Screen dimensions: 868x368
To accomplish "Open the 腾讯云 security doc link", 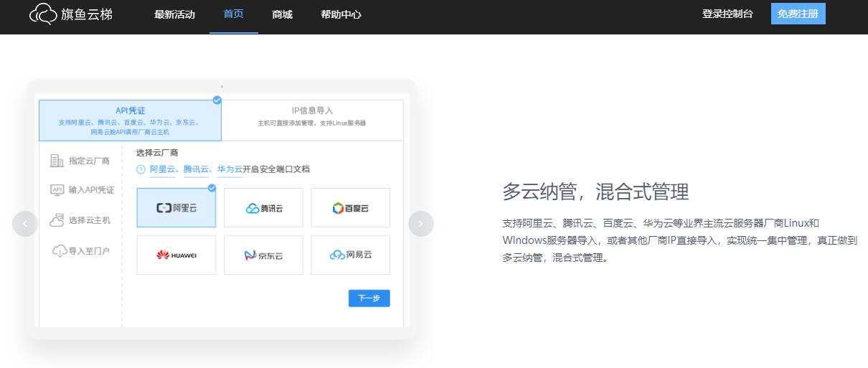I will pyautogui.click(x=197, y=169).
